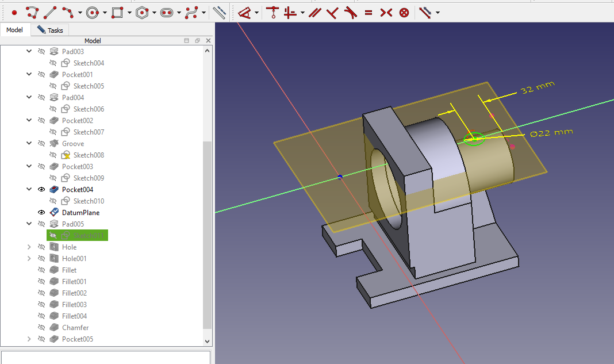
Task: Select the Polyline sketch tool
Action: (x=32, y=12)
